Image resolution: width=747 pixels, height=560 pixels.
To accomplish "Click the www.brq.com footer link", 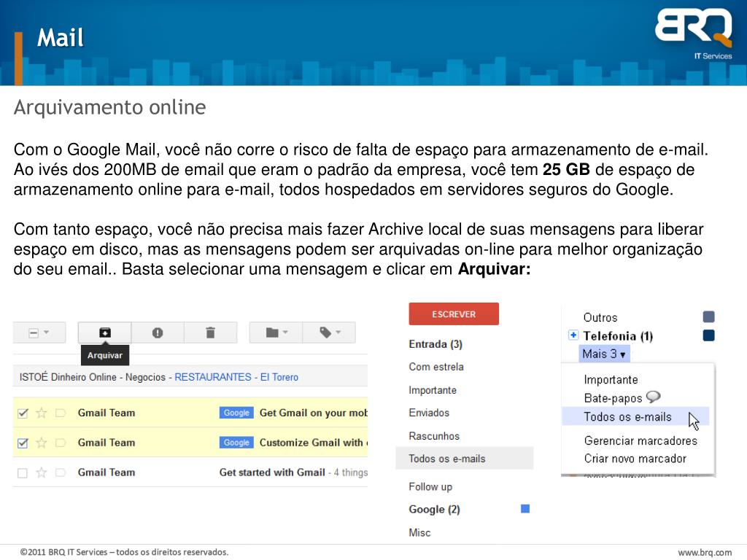I will 705,553.
